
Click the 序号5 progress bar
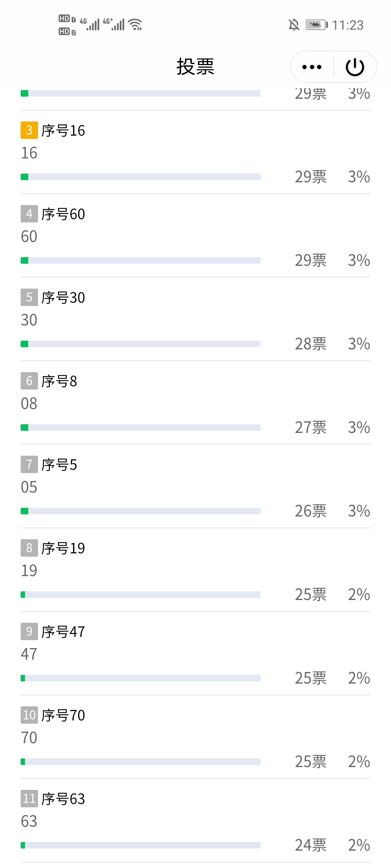(x=140, y=511)
